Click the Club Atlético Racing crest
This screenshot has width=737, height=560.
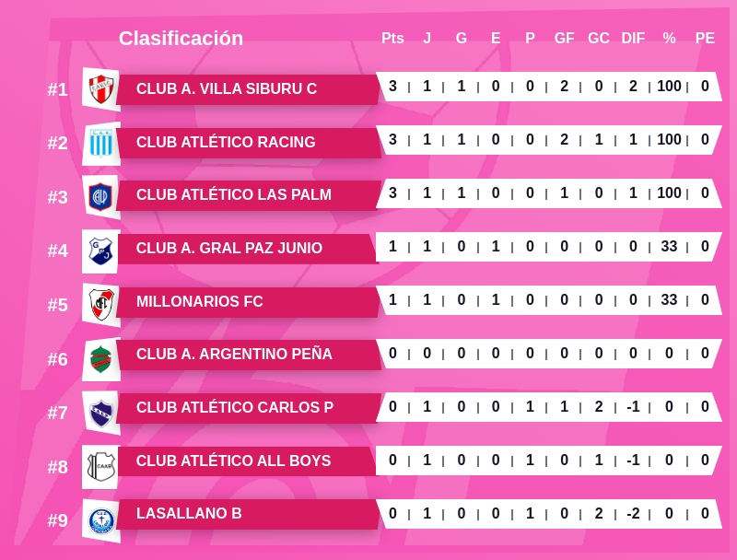click(100, 143)
